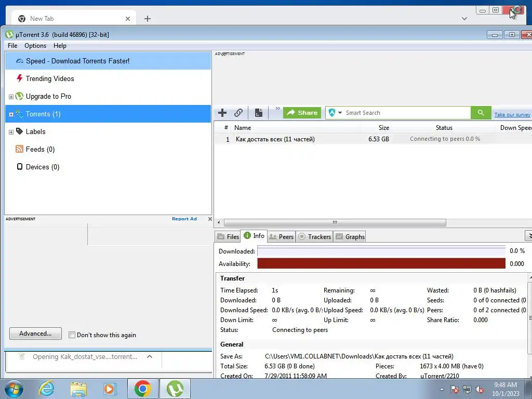
Task: Select torrent Как достать всех (11 частей)
Action: pos(275,139)
